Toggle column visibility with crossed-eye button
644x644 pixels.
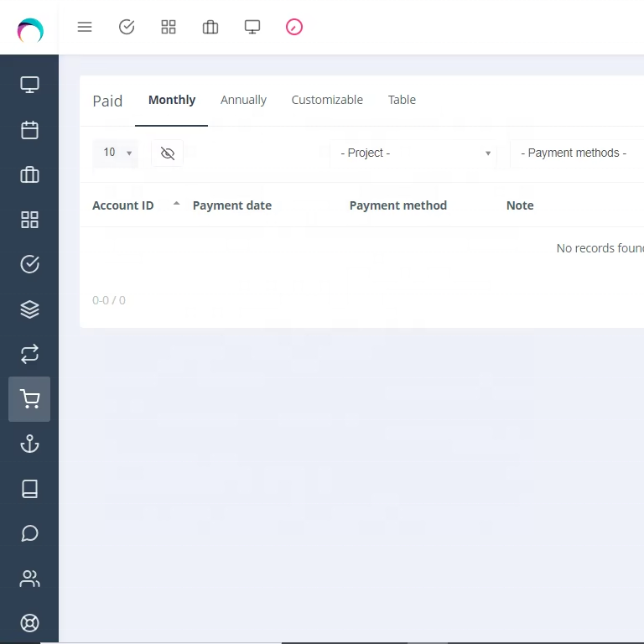tap(168, 153)
